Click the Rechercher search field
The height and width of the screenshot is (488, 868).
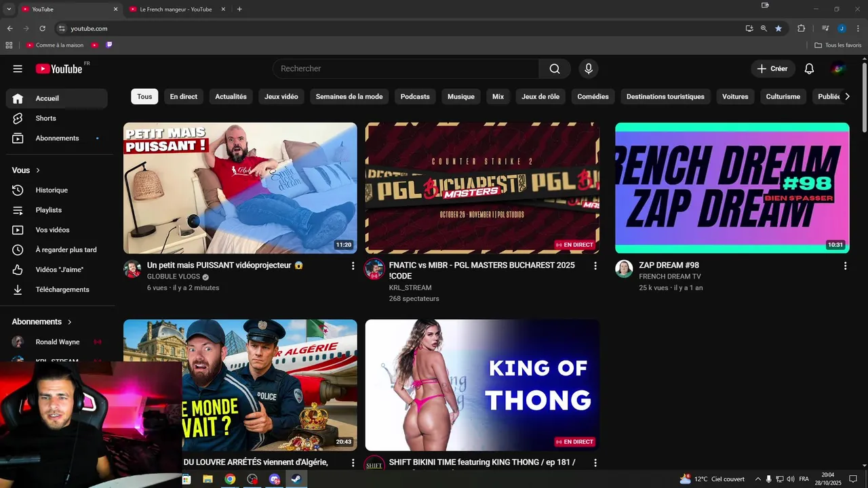tap(406, 68)
